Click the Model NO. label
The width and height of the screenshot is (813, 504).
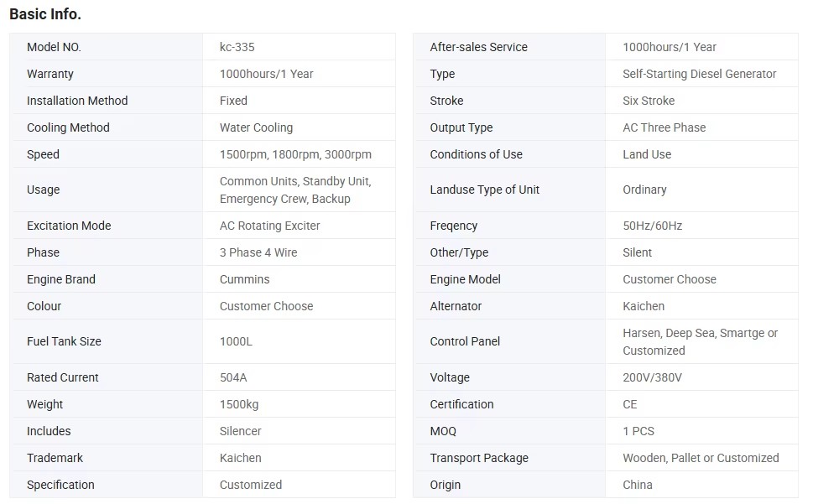tap(54, 47)
